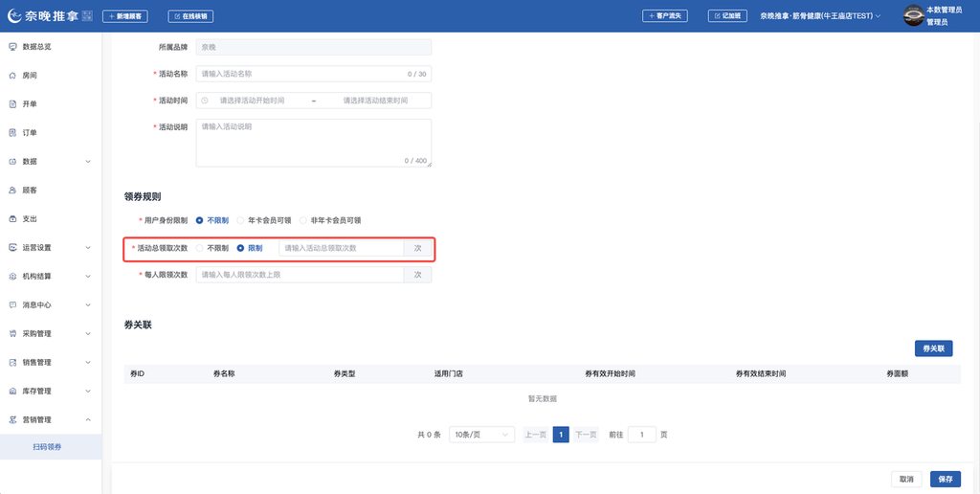This screenshot has width=980, height=494.
Task: Expand the 运营设置 submenu chevron
Action: (88, 248)
